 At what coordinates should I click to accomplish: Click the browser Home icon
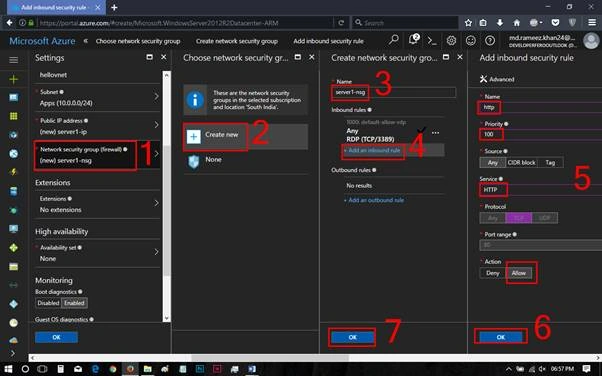tap(517, 23)
